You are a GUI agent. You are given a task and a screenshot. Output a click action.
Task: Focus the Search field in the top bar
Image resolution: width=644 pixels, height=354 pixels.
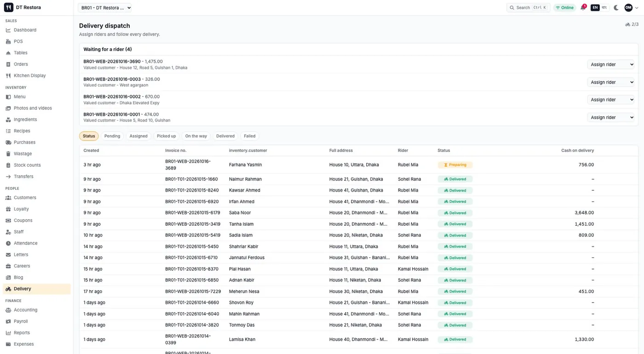click(529, 8)
